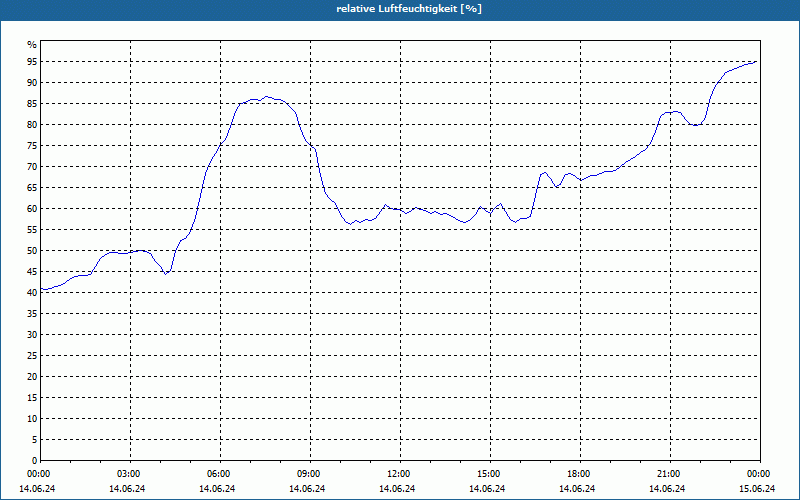
Task: Click the 14.06.24 date under 15:00
Action: point(487,489)
